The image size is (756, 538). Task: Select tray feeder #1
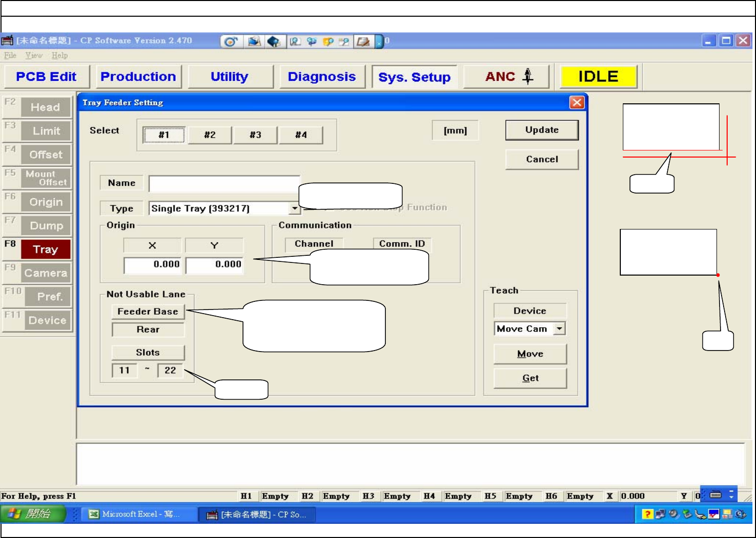tap(164, 135)
